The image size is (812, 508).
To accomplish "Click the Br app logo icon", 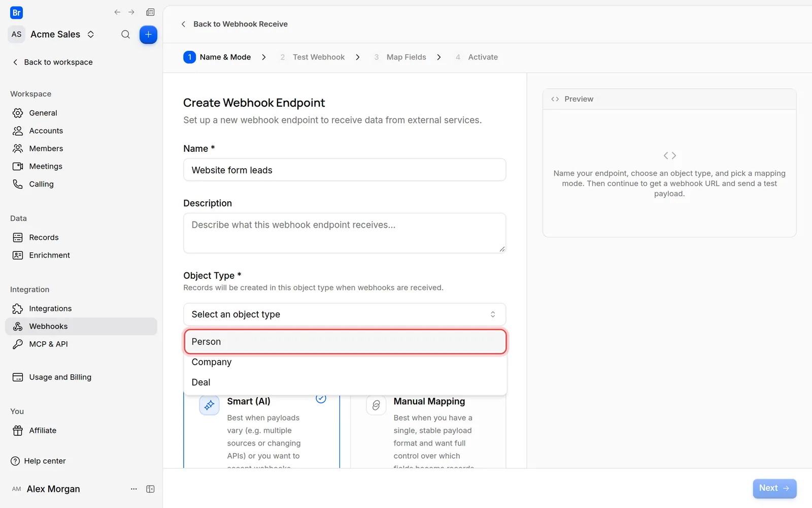I will 16,13.
